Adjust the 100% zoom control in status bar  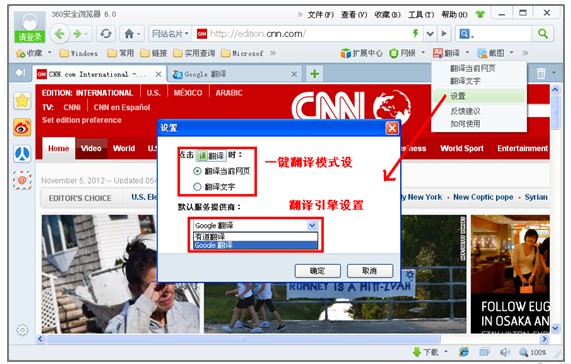click(x=533, y=352)
